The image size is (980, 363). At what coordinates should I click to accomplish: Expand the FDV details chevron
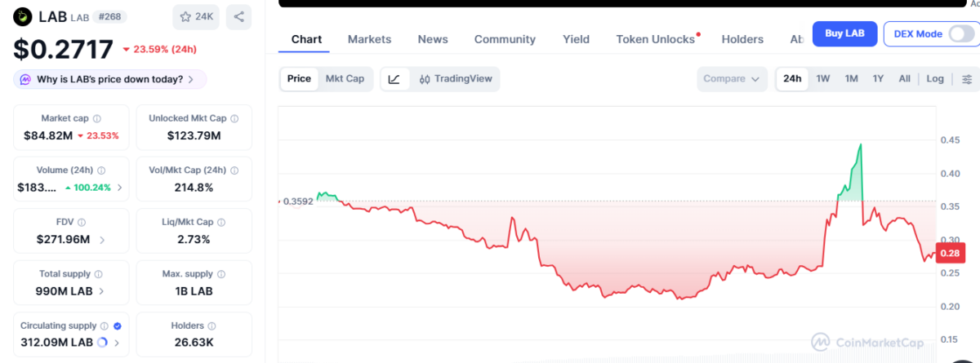(x=102, y=240)
